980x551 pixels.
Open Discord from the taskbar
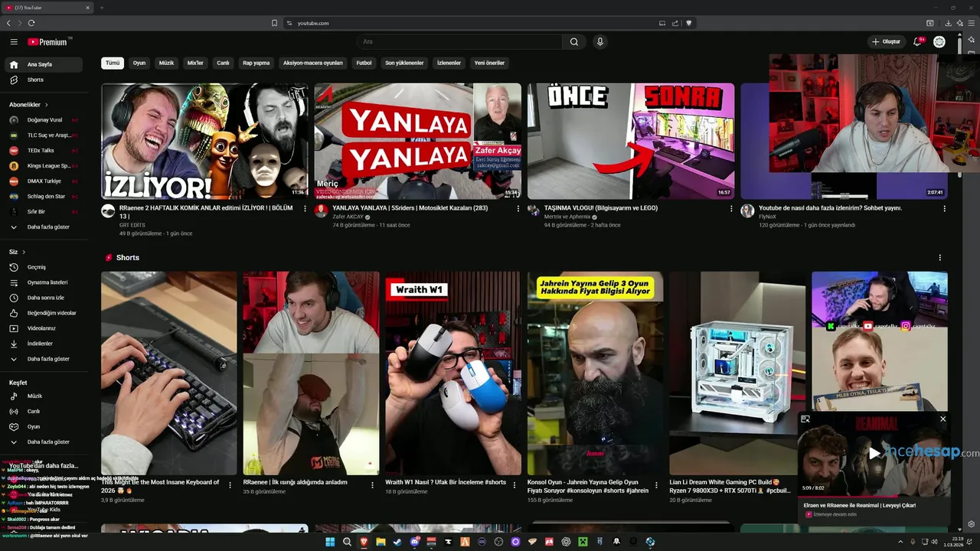coord(414,542)
